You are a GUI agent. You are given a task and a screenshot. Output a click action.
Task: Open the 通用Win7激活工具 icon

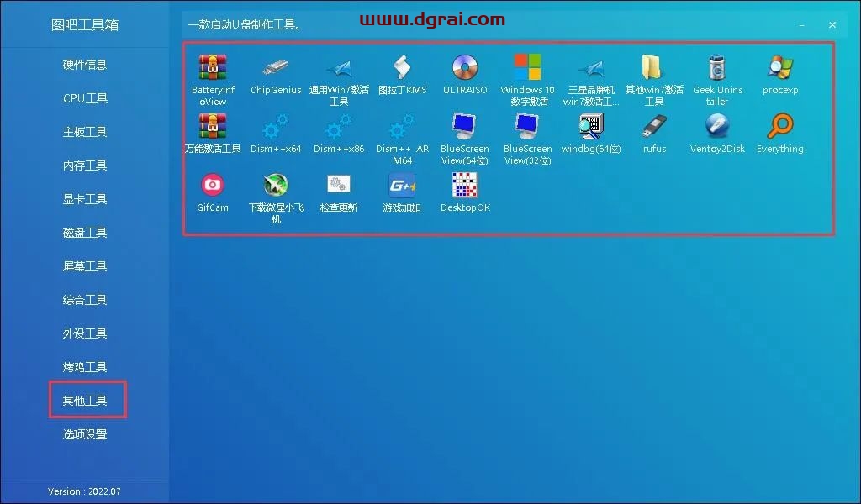pos(339,80)
